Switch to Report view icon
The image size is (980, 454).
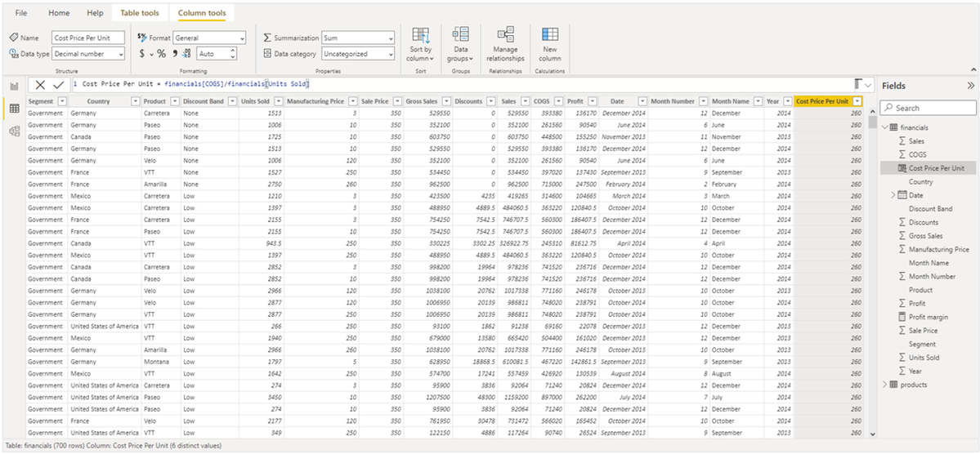tap(14, 87)
